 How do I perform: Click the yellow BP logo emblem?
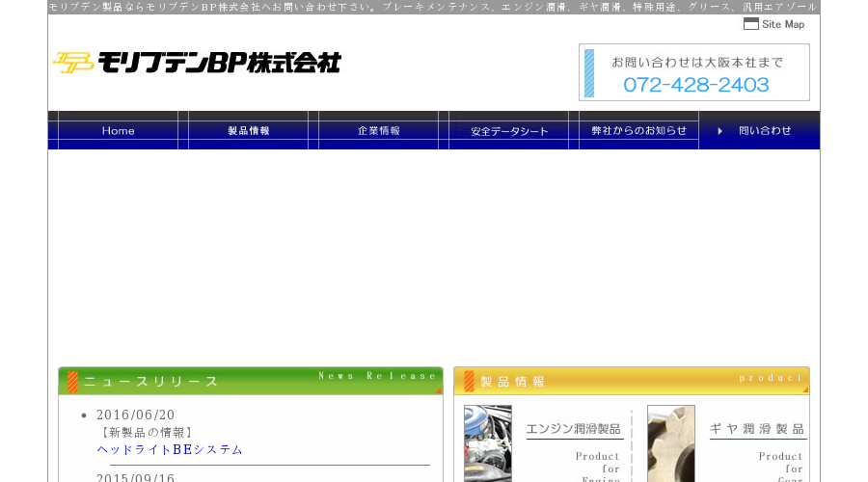tap(73, 63)
